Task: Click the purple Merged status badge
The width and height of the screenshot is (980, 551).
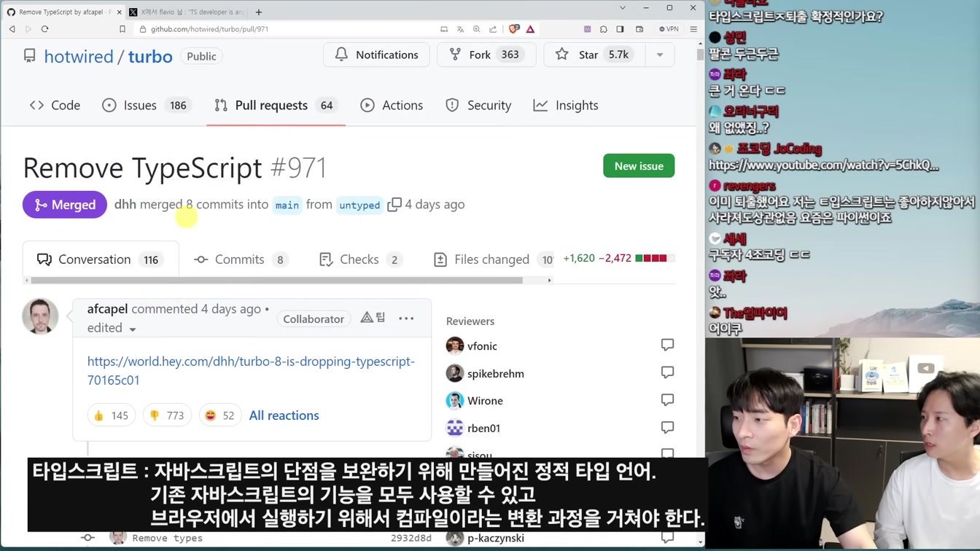Action: coord(65,205)
